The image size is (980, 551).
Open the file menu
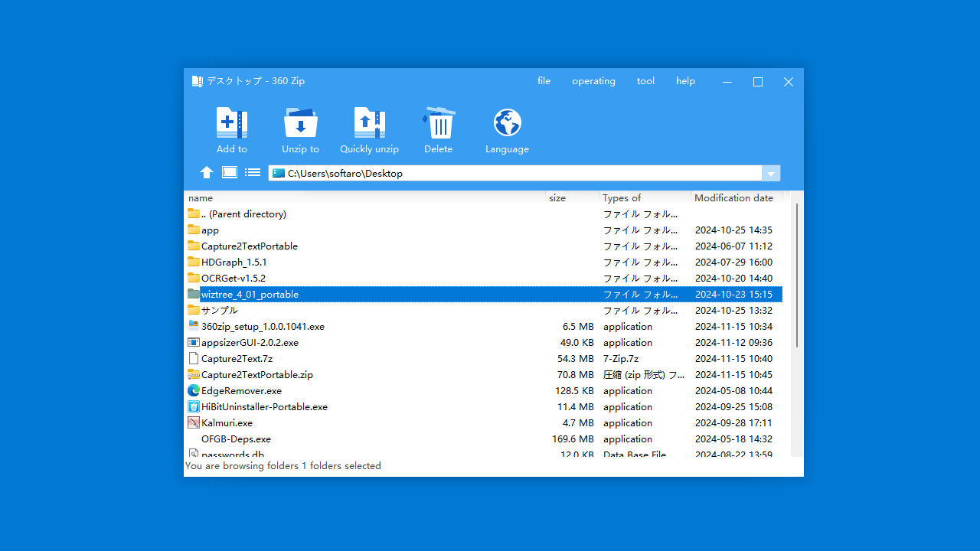point(544,81)
